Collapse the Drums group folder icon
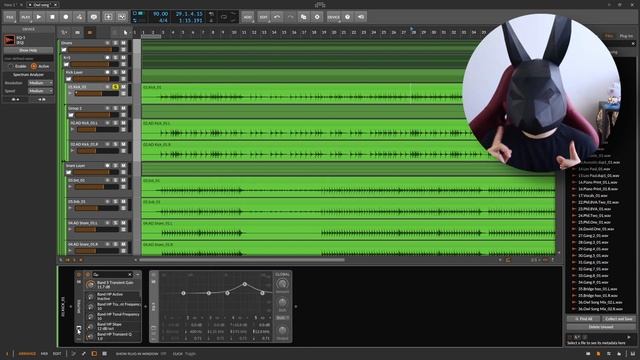 [x=64, y=50]
